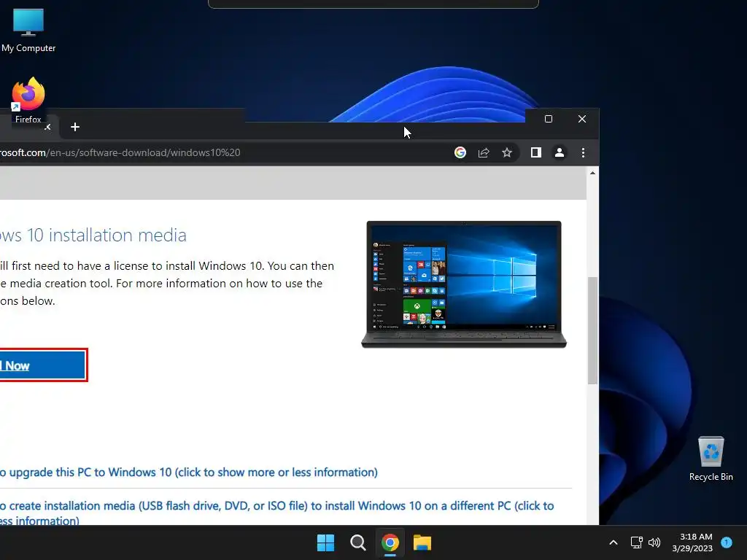Open the My Computer desktop icon
Screen dimensions: 747x560
(28, 30)
